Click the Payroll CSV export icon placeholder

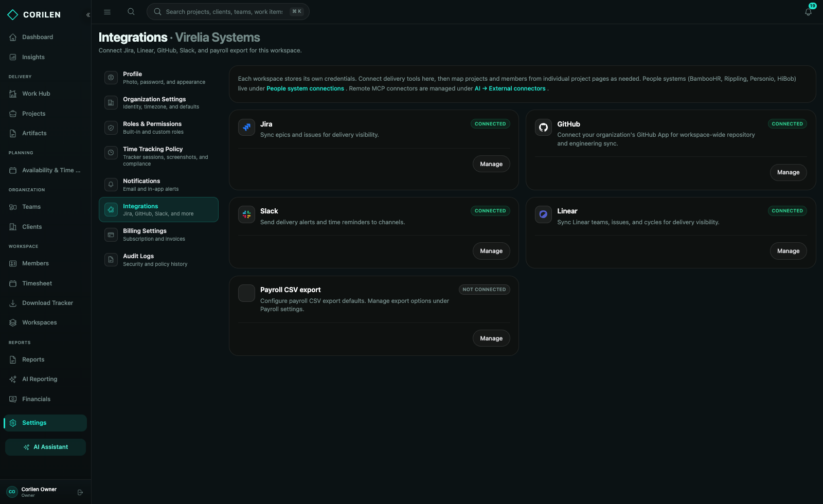point(247,293)
